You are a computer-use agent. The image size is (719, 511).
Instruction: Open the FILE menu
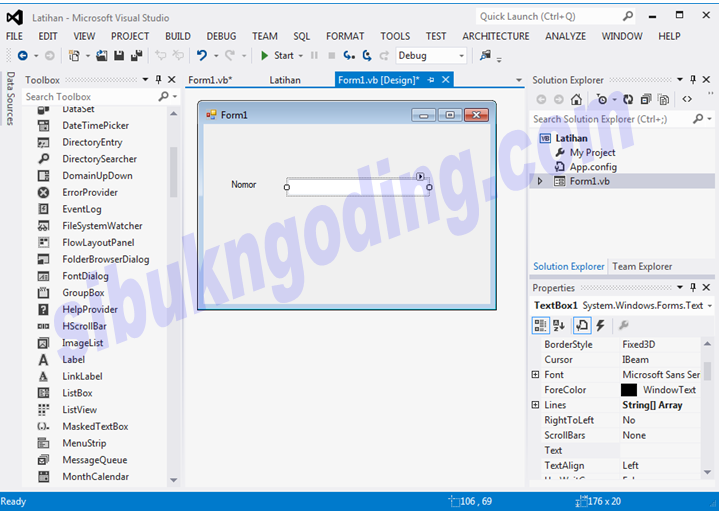tap(14, 36)
